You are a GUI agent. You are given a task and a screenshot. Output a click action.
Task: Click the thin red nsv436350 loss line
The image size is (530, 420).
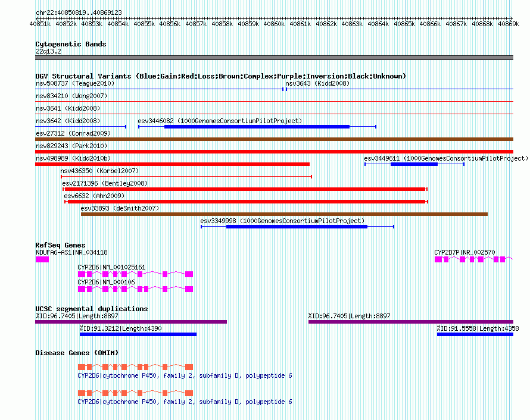[x=186, y=177]
